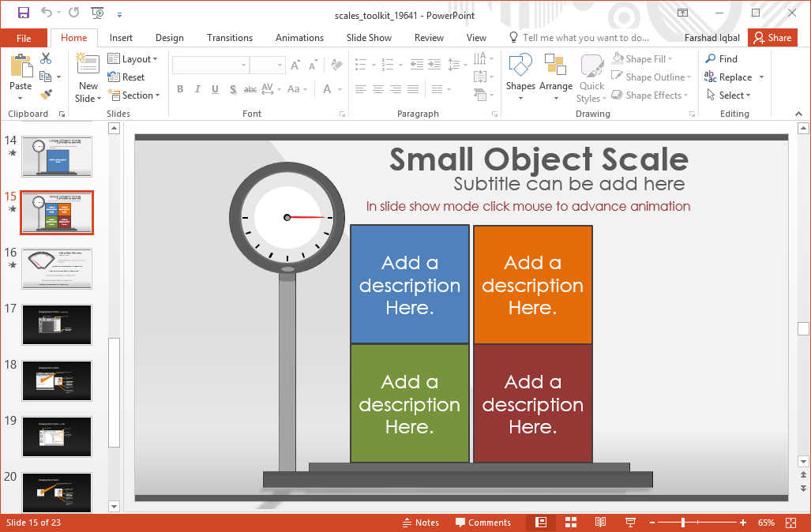Viewport: 811px width, 532px height.
Task: Switch to the Animations ribbon tab
Action: coord(299,37)
